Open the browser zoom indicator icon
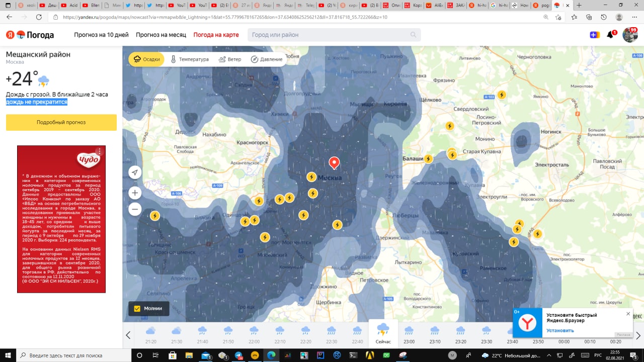The image size is (644, 362). [546, 17]
